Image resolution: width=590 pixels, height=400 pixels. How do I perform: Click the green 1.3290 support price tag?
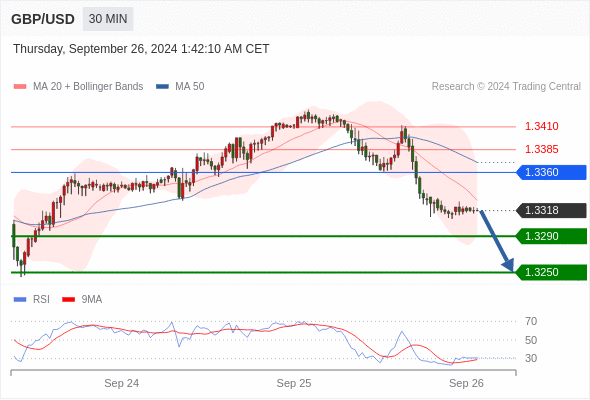[551, 236]
